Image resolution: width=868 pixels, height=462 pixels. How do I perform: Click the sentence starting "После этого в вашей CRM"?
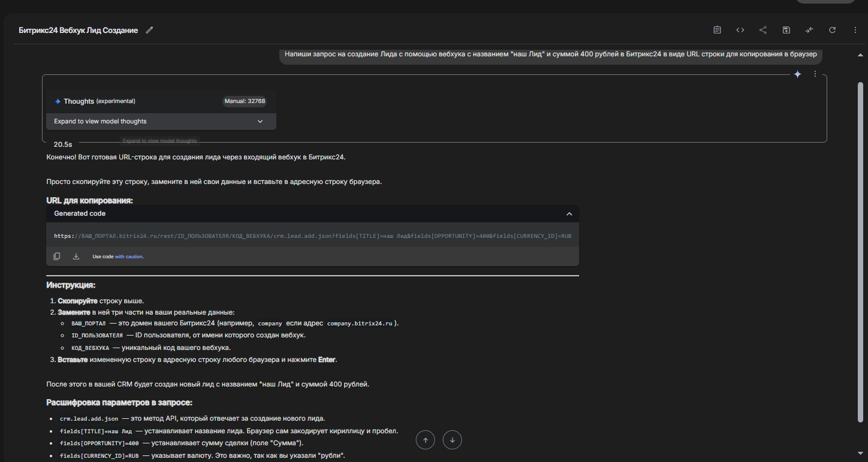tap(207, 384)
